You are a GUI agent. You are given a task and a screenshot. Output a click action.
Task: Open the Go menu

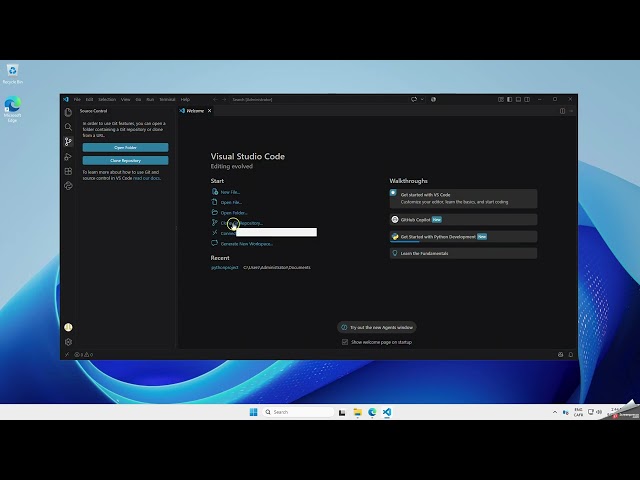pyautogui.click(x=138, y=99)
